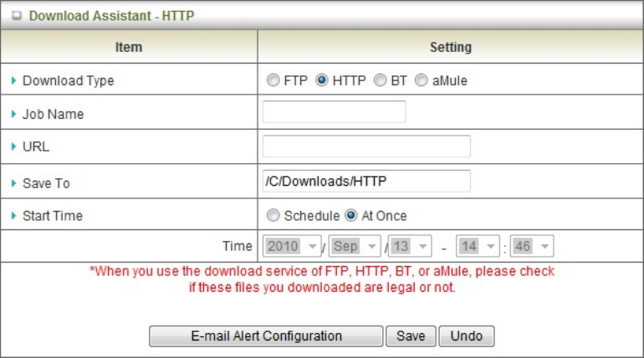Open the month dropdown showing Sep
This screenshot has height=358, width=644.
(x=355, y=247)
